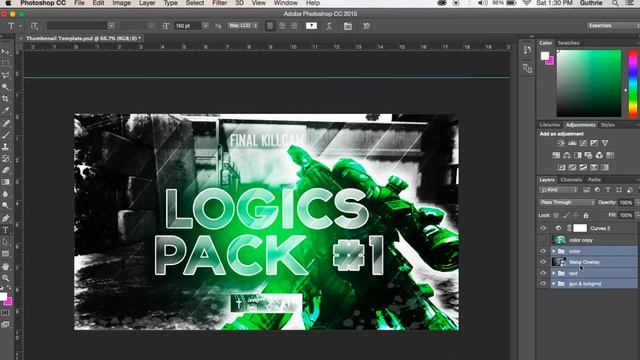Switch to the Libraries tab

(x=549, y=125)
